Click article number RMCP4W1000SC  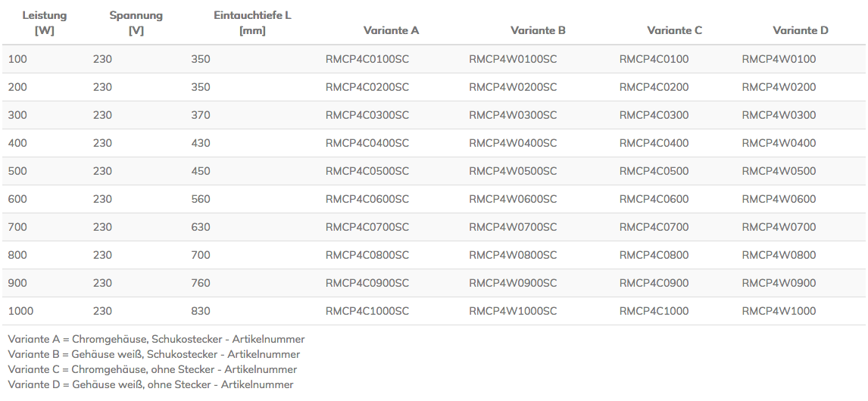513,311
